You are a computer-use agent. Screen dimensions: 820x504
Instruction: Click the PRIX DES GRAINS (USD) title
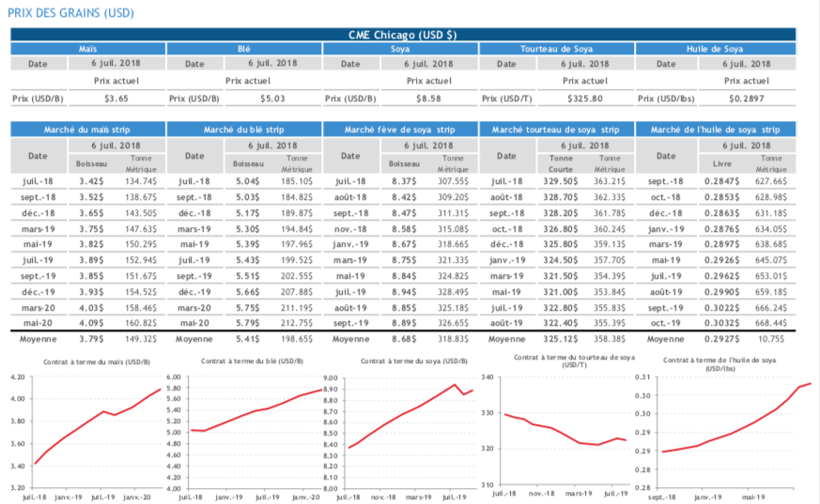coord(70,12)
